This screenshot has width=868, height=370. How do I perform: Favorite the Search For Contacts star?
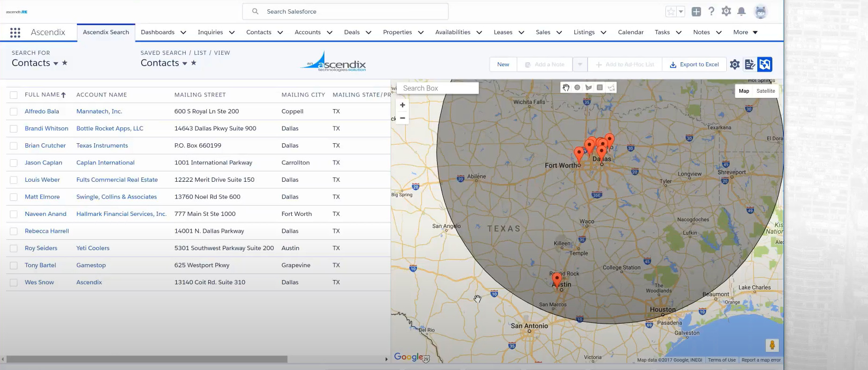[x=65, y=63]
